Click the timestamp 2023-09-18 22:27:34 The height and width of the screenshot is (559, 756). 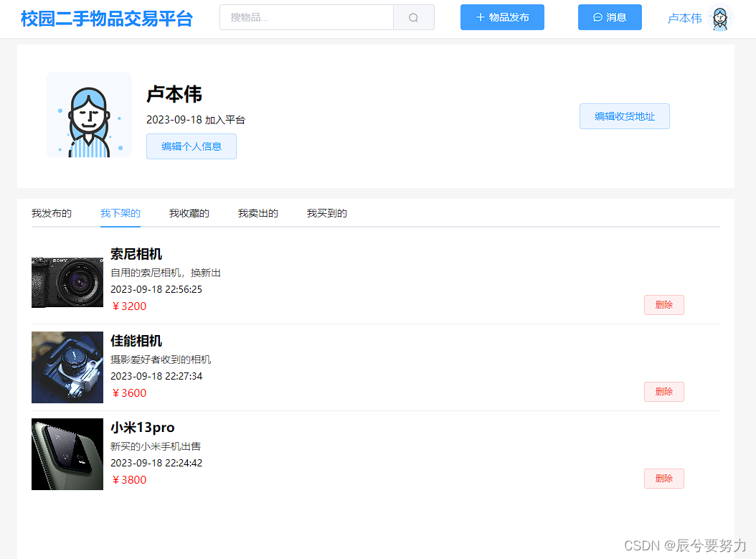click(156, 376)
